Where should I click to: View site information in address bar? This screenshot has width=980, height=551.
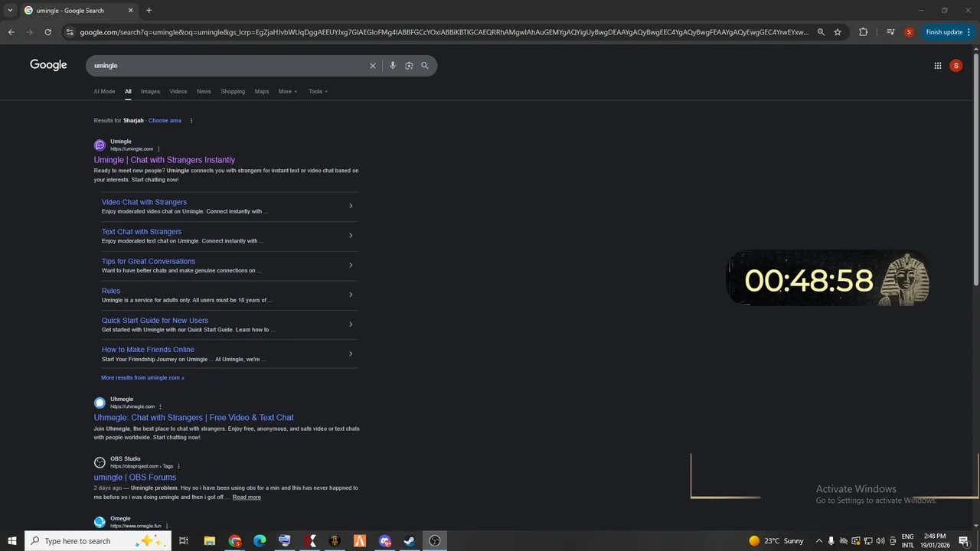(70, 32)
